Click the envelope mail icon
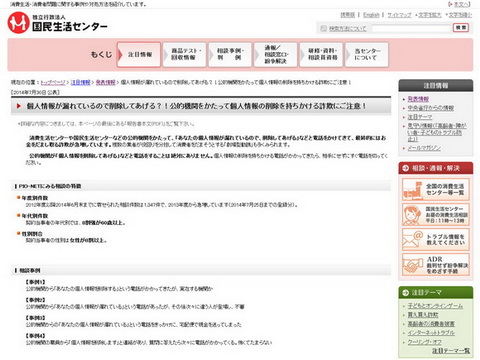 pyautogui.click(x=413, y=240)
